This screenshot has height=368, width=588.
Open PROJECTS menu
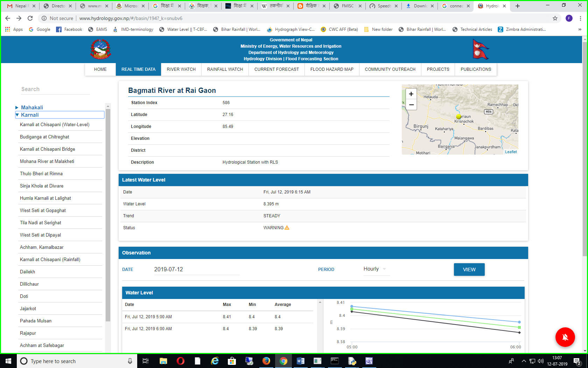click(438, 69)
